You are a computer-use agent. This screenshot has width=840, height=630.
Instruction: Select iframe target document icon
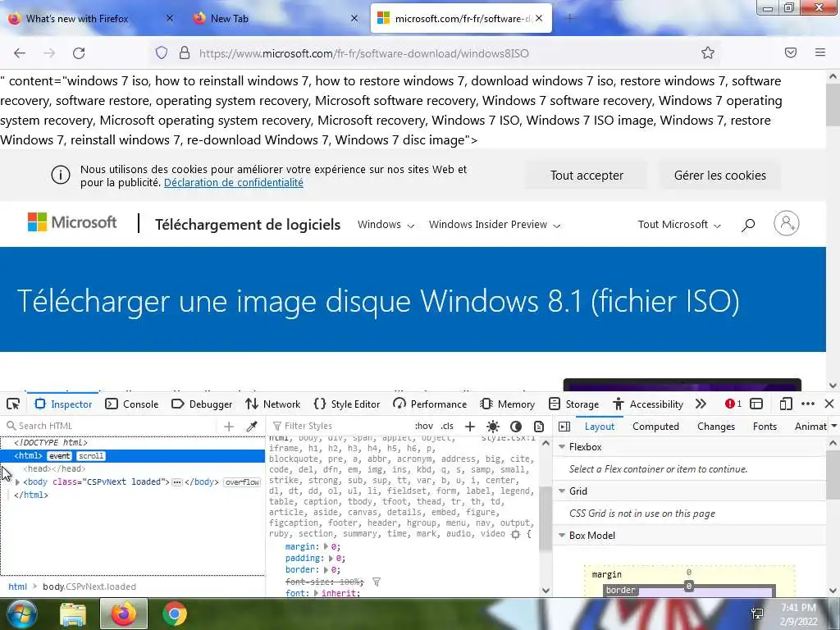pyautogui.click(x=756, y=404)
